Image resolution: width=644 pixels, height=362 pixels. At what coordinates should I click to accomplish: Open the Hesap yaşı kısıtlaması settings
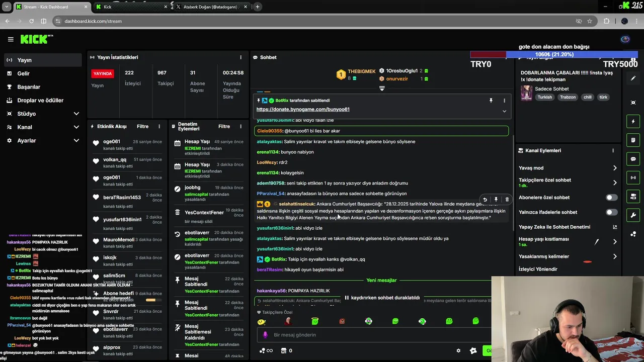[568, 242]
